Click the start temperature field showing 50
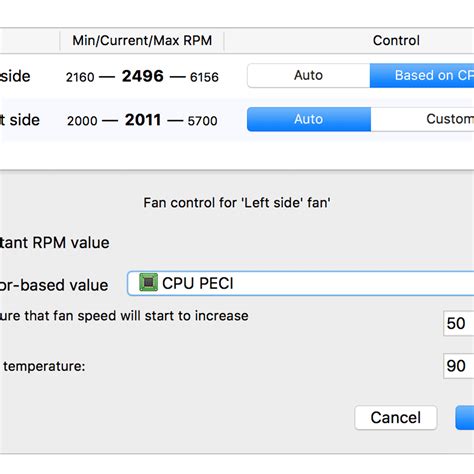474x474 pixels. (x=459, y=323)
